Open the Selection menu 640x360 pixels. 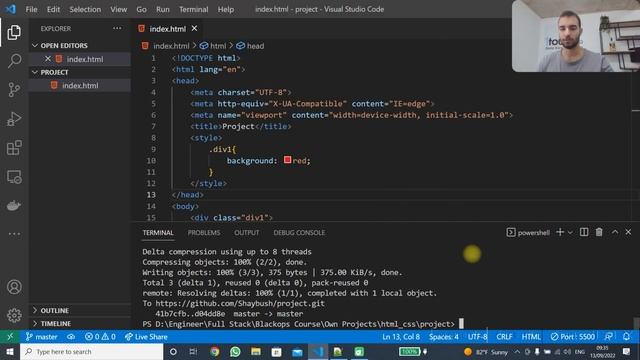point(85,9)
